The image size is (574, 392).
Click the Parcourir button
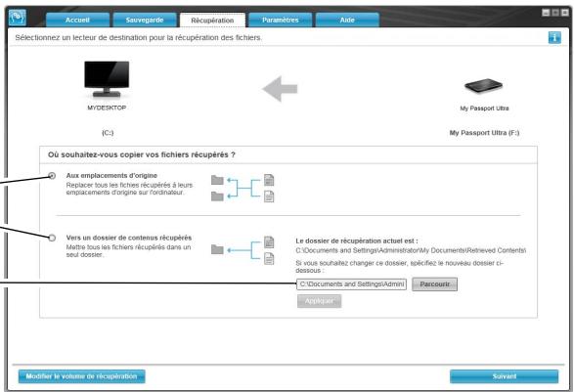pyautogui.click(x=434, y=284)
